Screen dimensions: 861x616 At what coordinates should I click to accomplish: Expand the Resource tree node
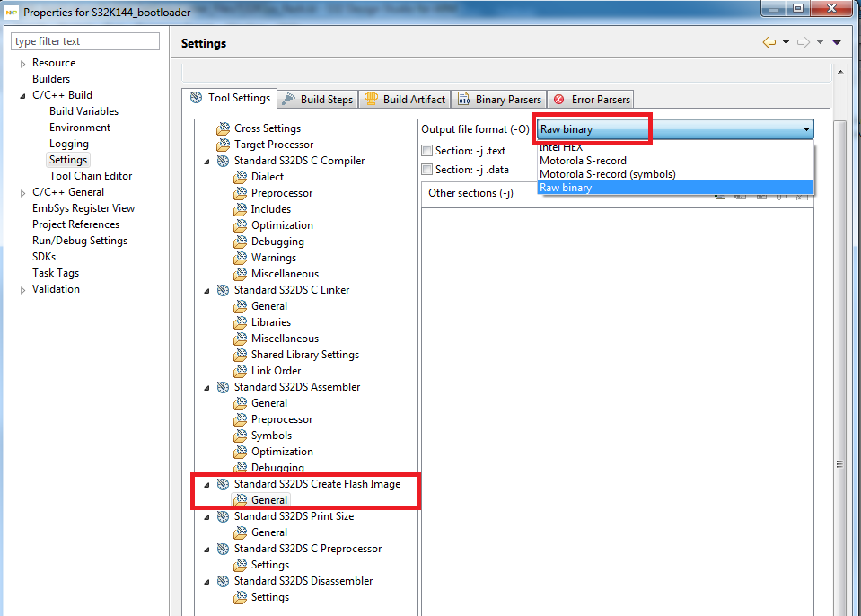click(22, 64)
